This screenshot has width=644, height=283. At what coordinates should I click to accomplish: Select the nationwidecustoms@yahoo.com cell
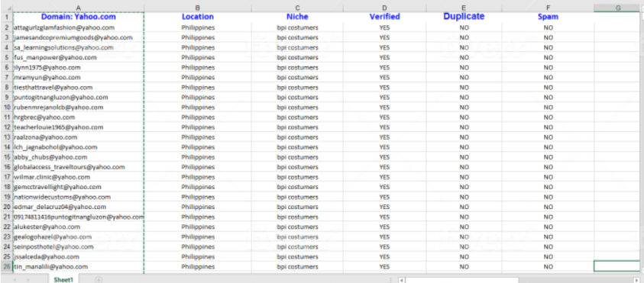pos(79,198)
